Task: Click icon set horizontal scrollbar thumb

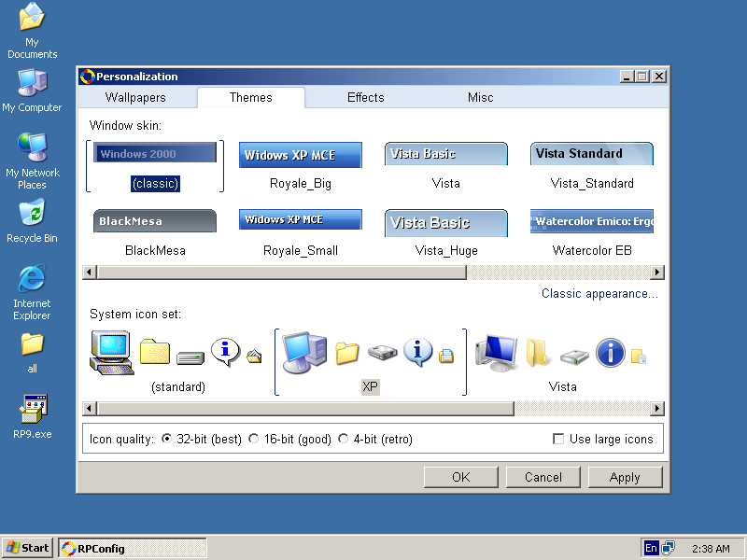Action: [x=305, y=409]
